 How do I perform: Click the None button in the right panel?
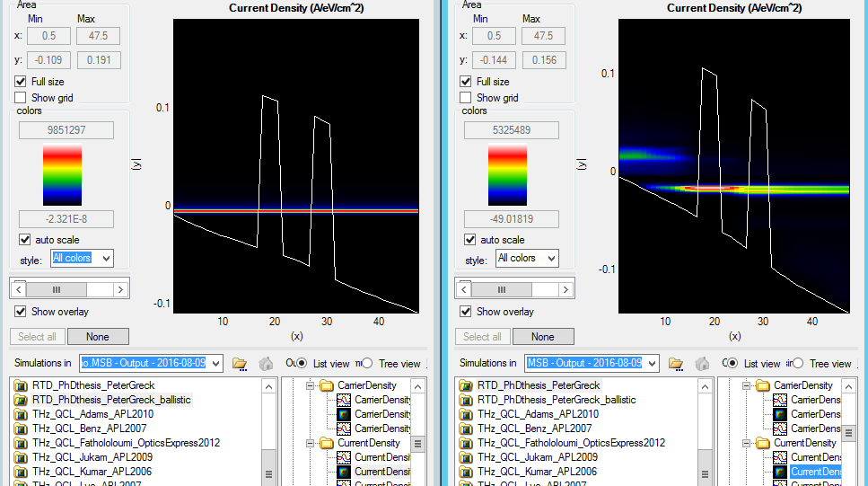[542, 337]
